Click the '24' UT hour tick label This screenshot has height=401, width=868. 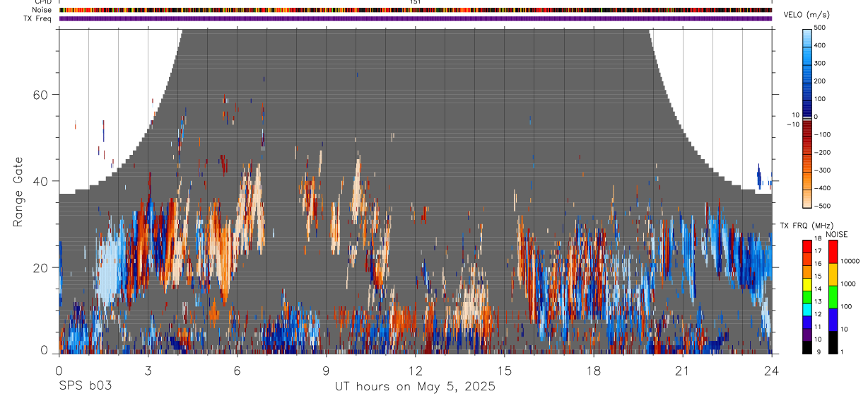772,370
